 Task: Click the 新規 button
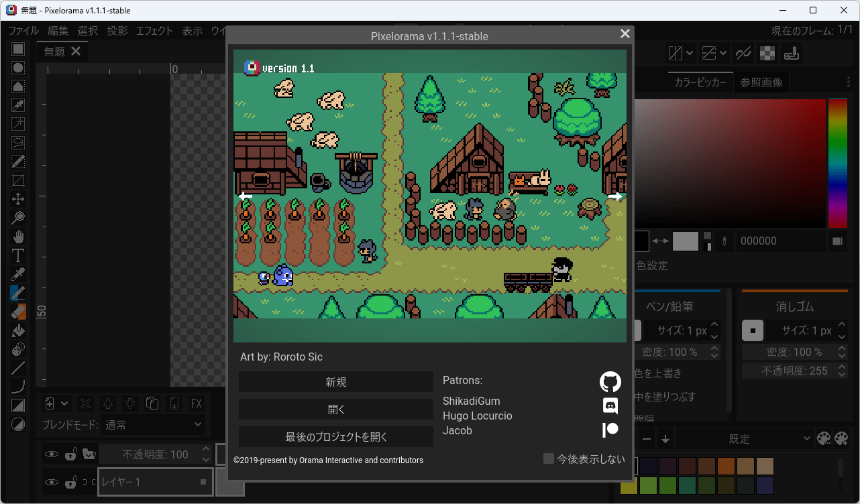336,382
